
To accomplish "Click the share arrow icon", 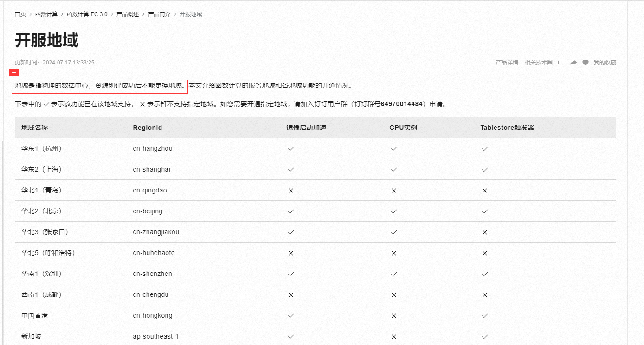I will tap(573, 63).
